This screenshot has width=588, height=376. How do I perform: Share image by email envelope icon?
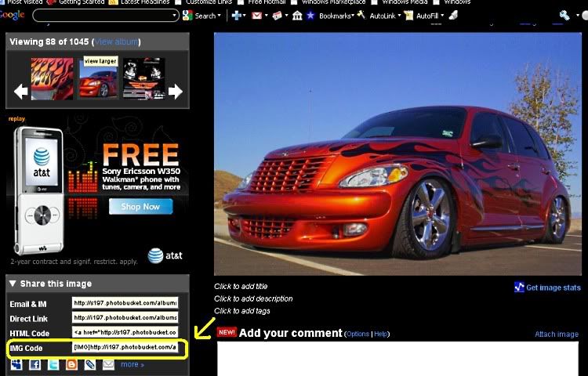(108, 364)
